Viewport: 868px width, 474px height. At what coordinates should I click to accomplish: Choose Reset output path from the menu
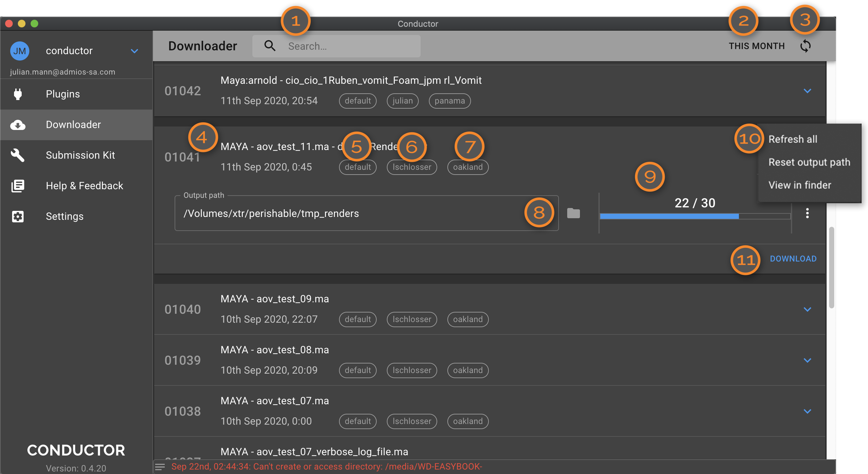click(809, 162)
